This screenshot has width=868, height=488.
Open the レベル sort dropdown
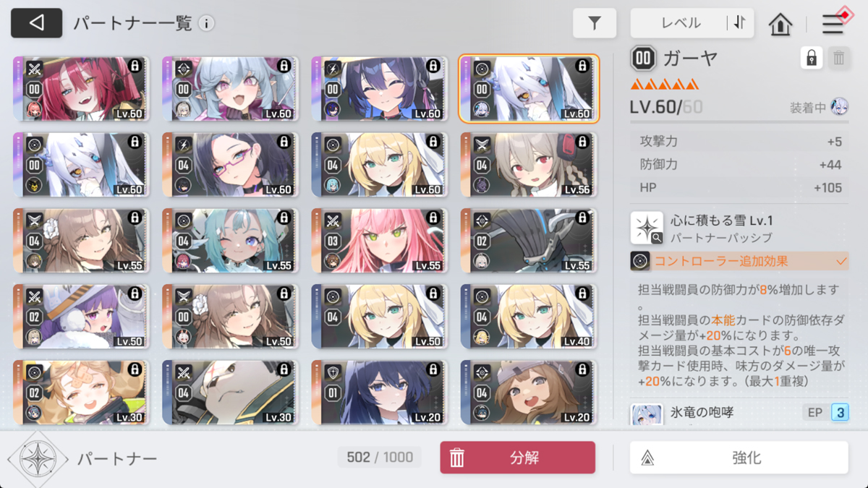click(x=680, y=23)
